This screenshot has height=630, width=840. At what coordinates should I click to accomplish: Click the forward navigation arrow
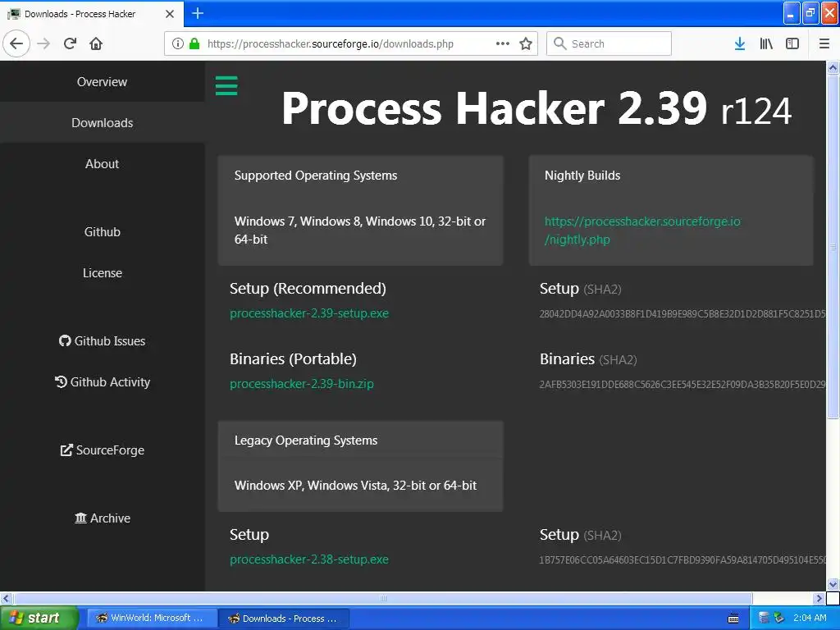(43, 43)
